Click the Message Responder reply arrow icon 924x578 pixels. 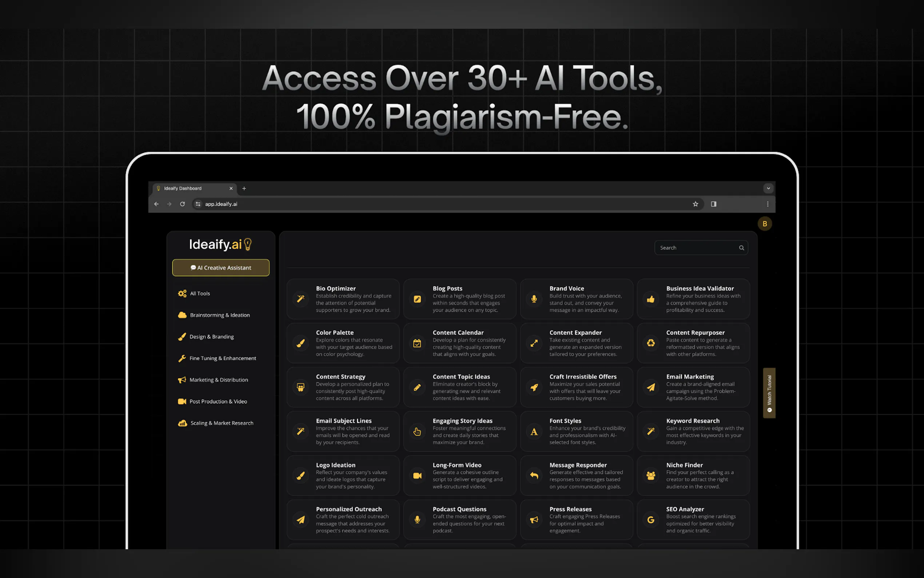click(x=534, y=476)
